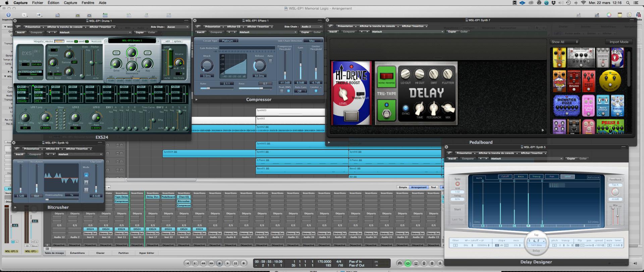Screen dimensions: 644x272
Task: Go to beginning with transport button
Action: 187,263
